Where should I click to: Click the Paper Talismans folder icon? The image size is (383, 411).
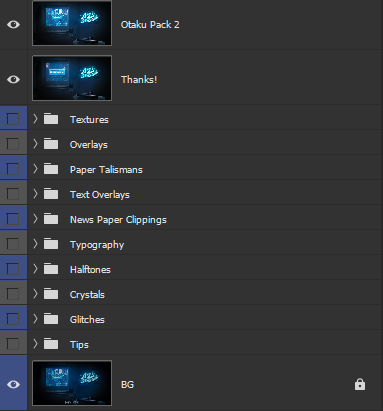(51, 169)
